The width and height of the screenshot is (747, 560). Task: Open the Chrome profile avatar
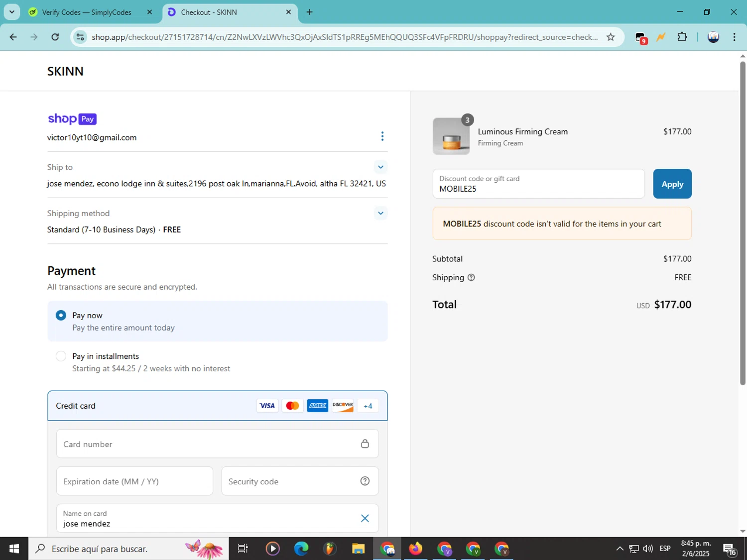[x=713, y=37]
